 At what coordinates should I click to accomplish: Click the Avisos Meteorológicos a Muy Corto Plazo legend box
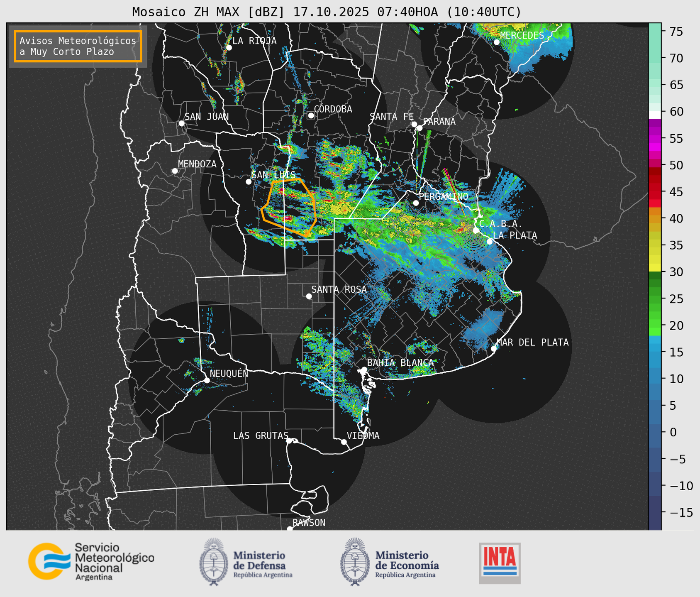tap(78, 46)
